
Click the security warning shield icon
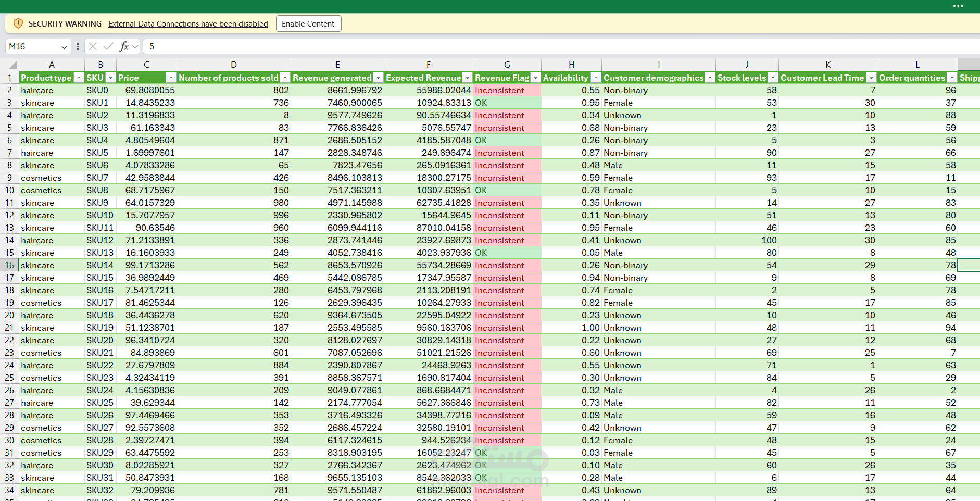[18, 23]
